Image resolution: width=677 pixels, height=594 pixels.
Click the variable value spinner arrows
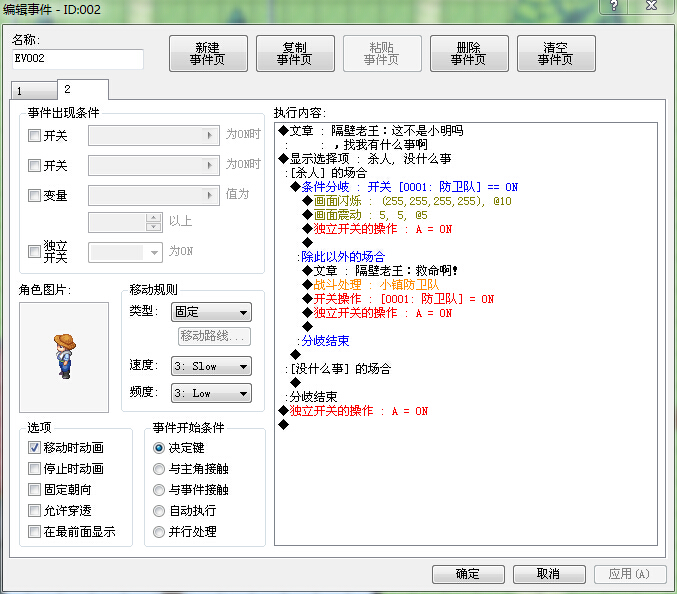154,222
